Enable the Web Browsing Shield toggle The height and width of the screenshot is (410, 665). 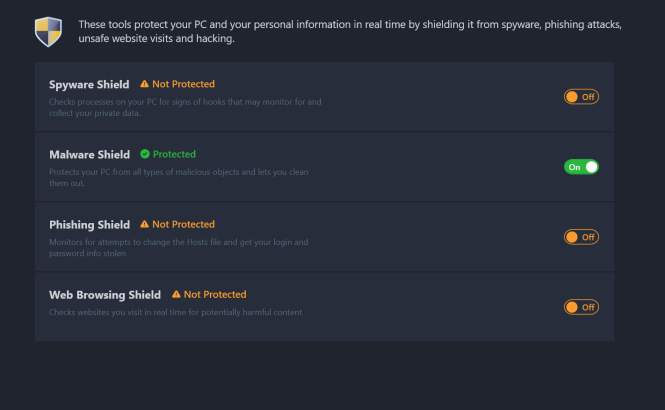(x=581, y=307)
